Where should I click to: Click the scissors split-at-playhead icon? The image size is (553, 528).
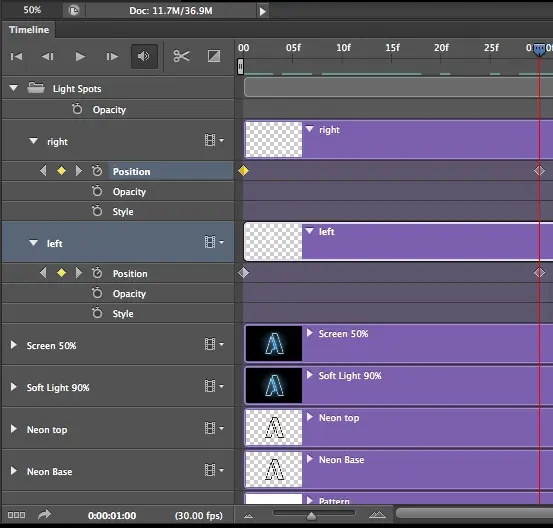click(182, 56)
